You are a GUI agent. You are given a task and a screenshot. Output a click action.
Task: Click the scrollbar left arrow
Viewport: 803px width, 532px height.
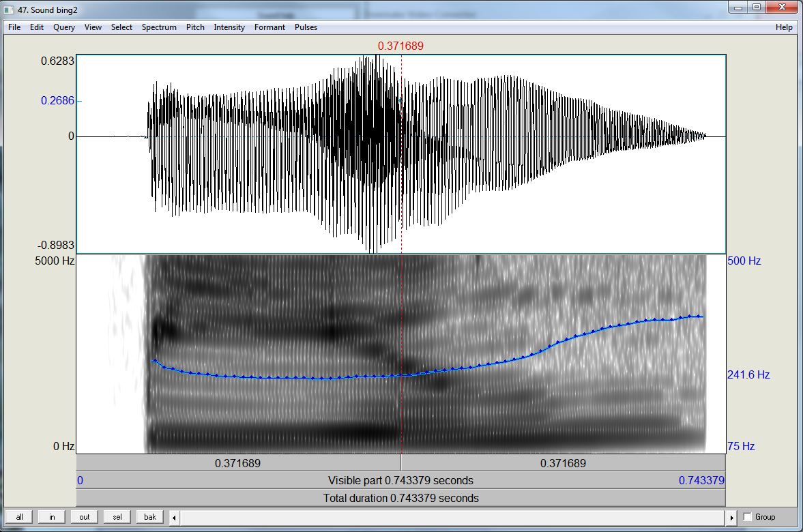174,518
